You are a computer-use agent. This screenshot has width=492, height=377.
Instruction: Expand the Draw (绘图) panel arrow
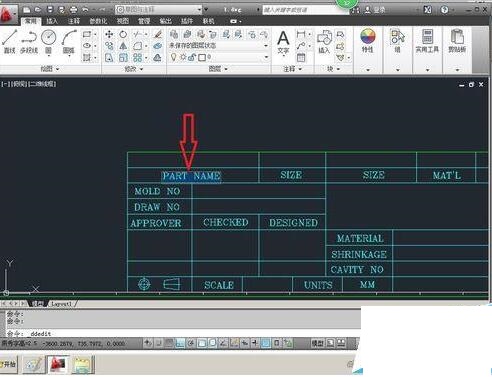pos(57,69)
